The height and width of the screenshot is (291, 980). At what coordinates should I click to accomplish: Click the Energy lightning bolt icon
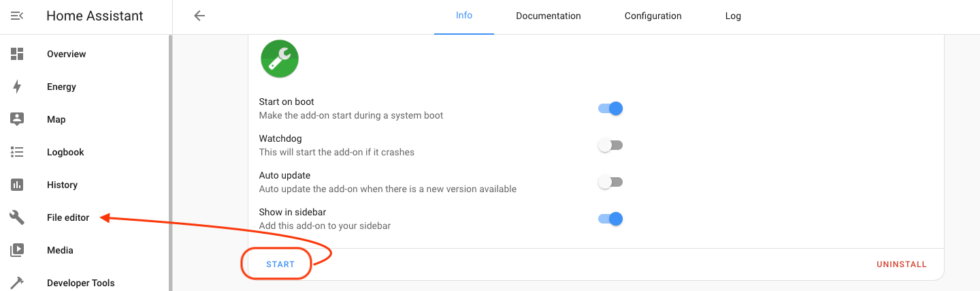(17, 87)
